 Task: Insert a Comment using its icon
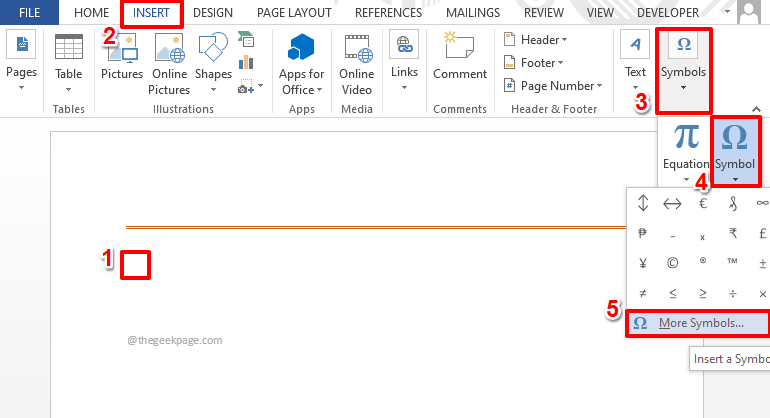[459, 45]
